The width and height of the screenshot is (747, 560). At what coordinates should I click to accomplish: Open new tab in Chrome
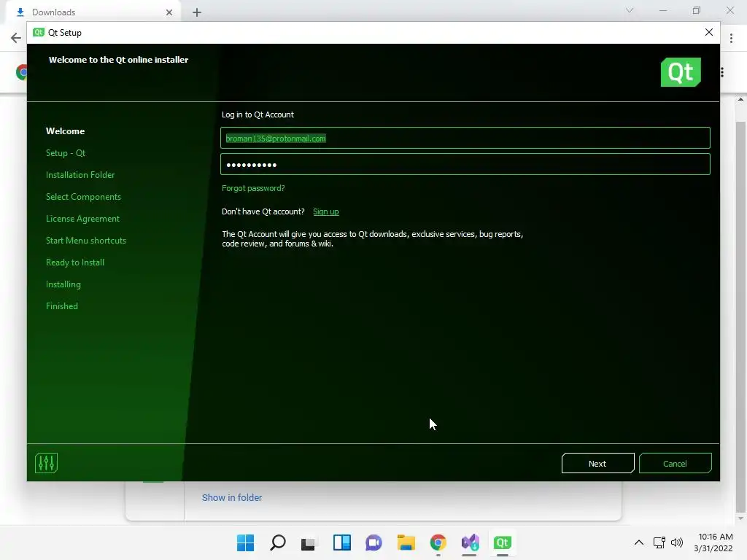click(197, 12)
